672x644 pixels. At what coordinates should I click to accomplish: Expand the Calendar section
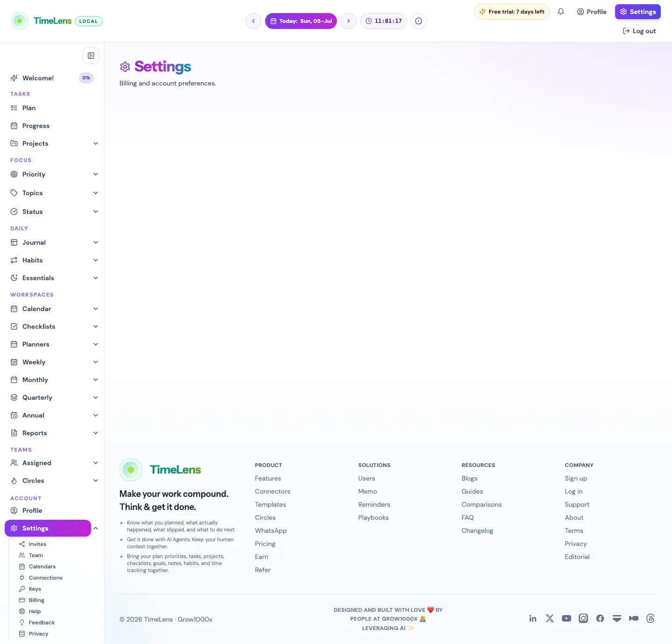pyautogui.click(x=96, y=309)
